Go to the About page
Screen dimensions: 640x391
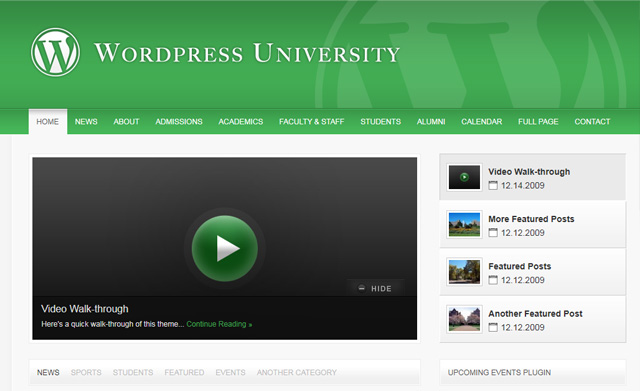click(x=126, y=122)
